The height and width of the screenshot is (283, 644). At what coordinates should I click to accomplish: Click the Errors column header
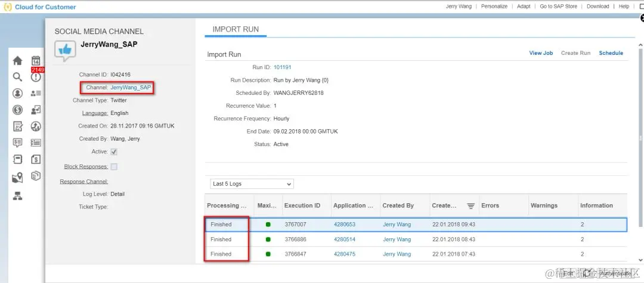pyautogui.click(x=503, y=206)
